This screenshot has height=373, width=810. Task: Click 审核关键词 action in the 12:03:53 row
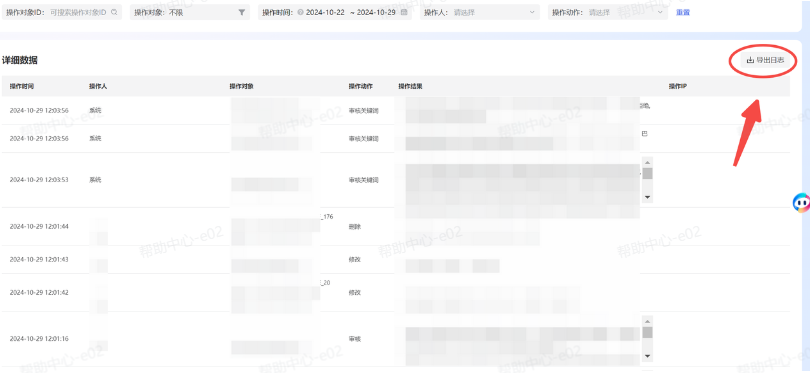[364, 180]
